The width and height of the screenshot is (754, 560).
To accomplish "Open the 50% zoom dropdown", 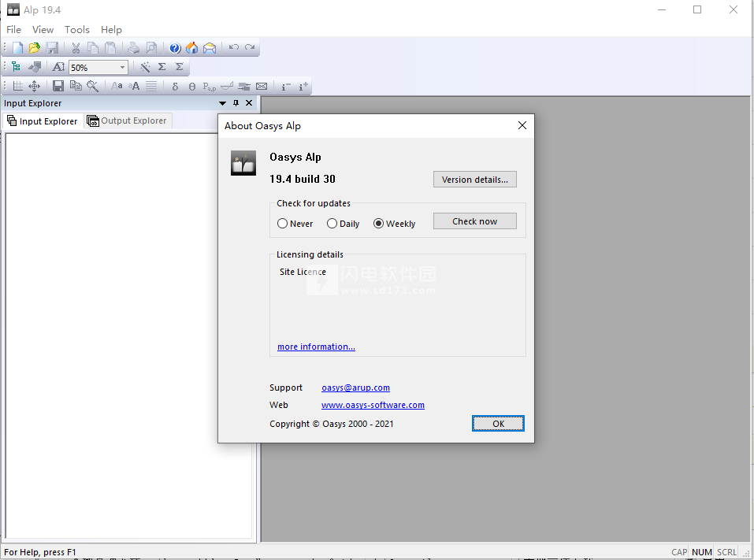I will 123,67.
